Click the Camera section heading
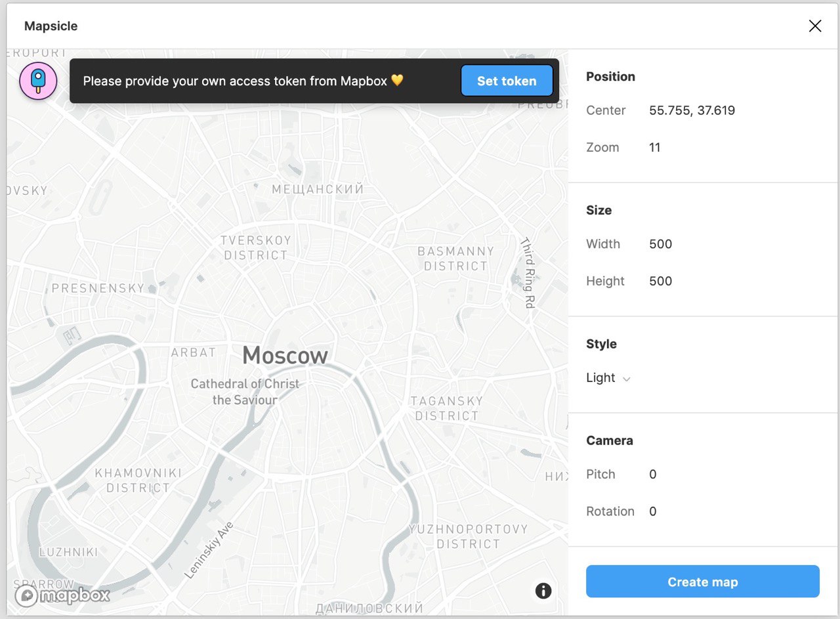Screen dimensions: 840x619 610,440
